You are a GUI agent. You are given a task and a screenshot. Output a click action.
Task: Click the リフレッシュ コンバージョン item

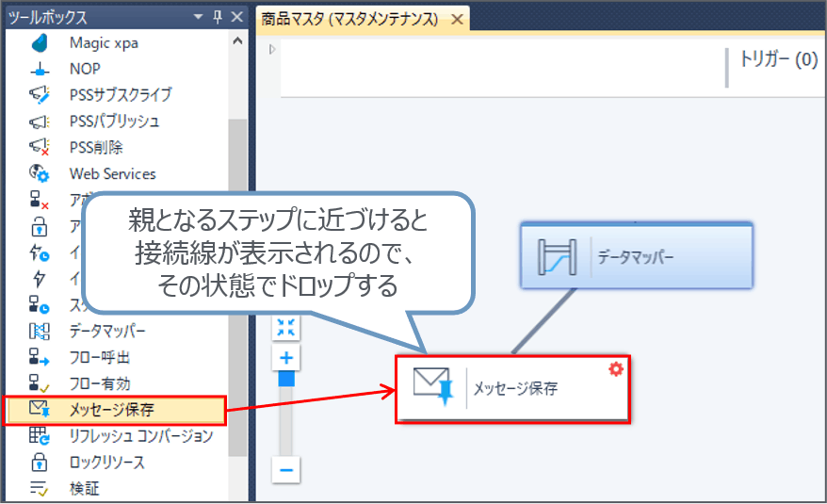(x=140, y=436)
